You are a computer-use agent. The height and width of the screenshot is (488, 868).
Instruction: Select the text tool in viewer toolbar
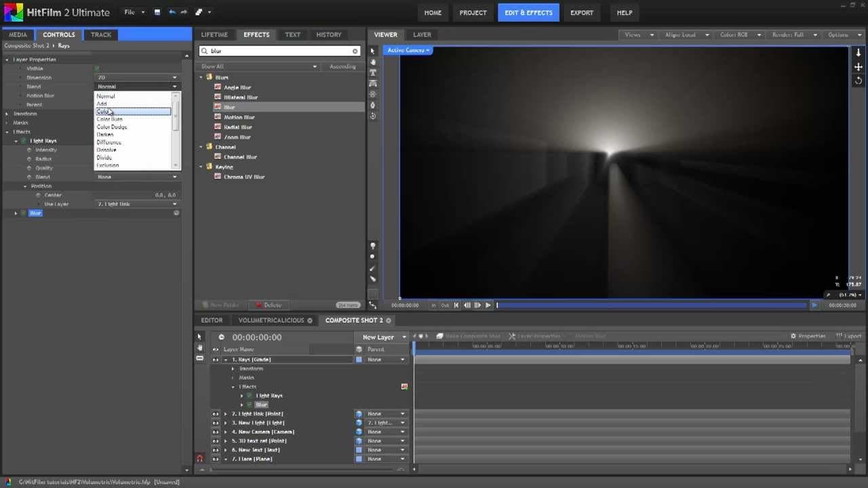pyautogui.click(x=373, y=73)
